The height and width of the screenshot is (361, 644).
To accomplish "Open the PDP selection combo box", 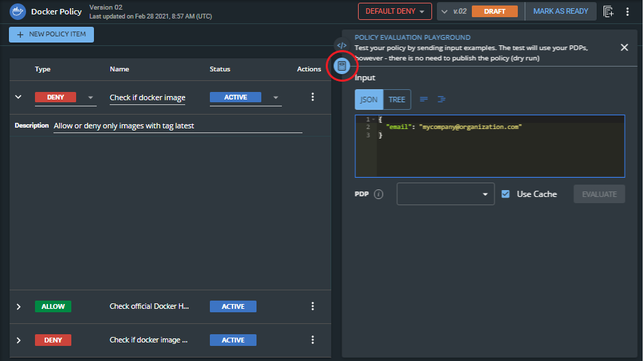I will coord(446,194).
